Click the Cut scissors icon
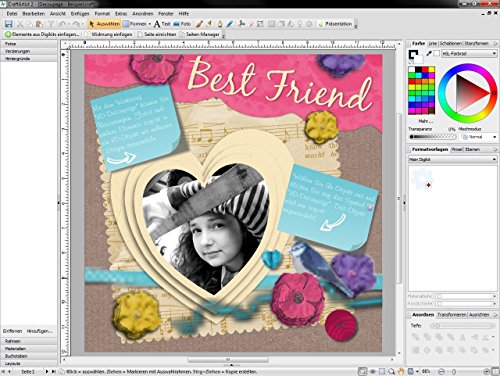Viewport: 500px width, 376px height. pos(20,24)
